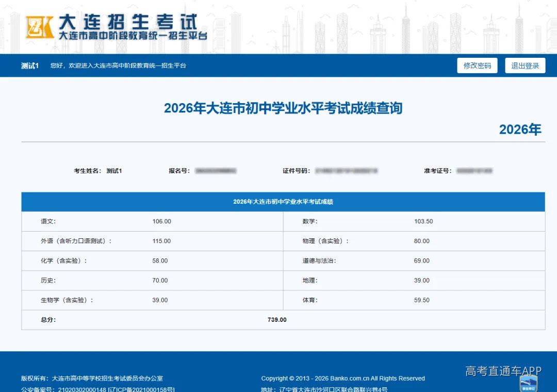Click the 总分 value 739.00
Image resolution: width=557 pixels, height=392 pixels.
(x=277, y=320)
